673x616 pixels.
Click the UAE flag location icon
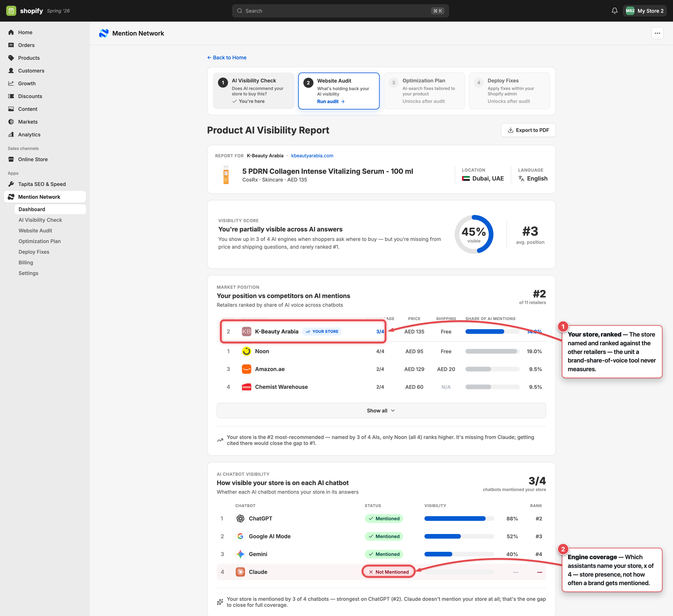click(466, 179)
